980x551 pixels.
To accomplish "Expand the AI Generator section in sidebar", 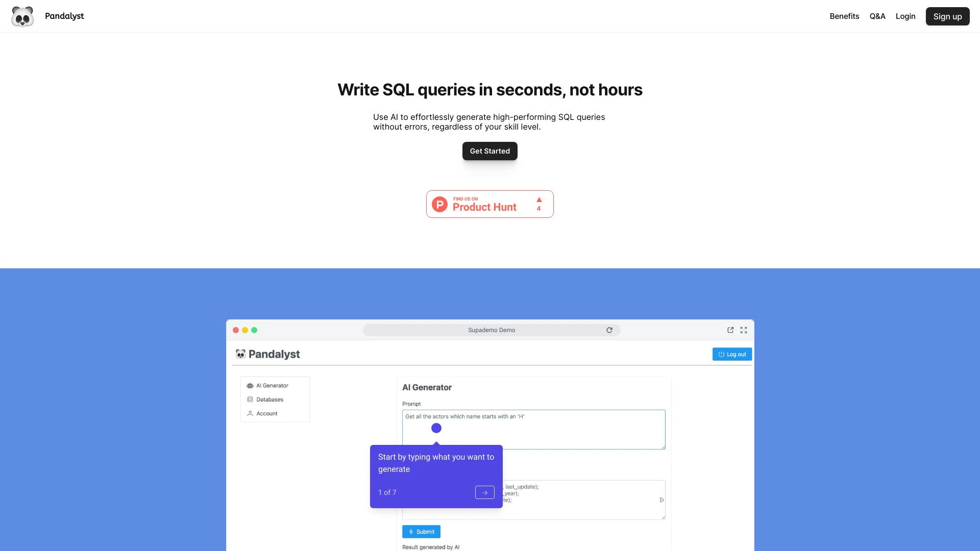I will pos(272,385).
